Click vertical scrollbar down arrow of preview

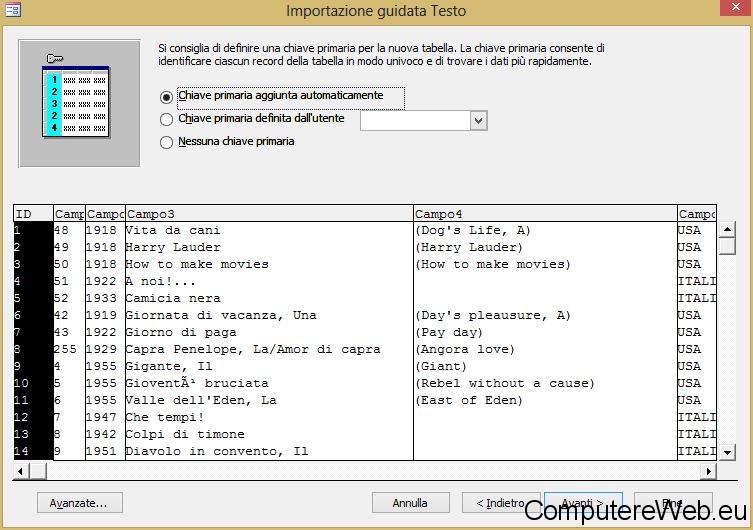(x=728, y=452)
